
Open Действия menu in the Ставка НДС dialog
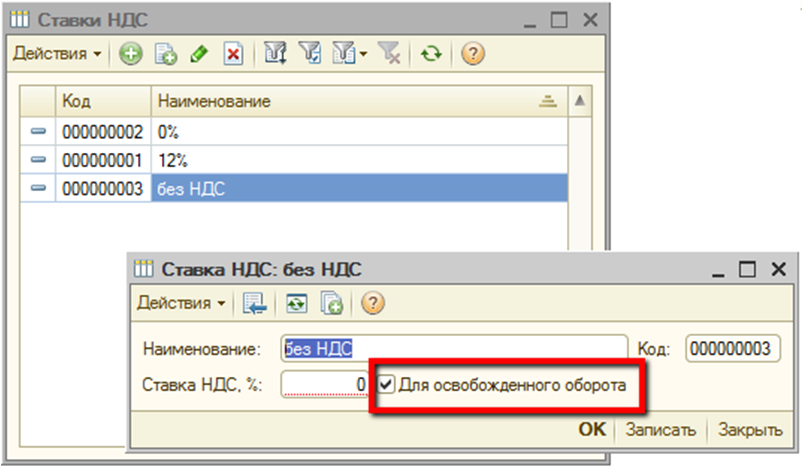(x=181, y=303)
